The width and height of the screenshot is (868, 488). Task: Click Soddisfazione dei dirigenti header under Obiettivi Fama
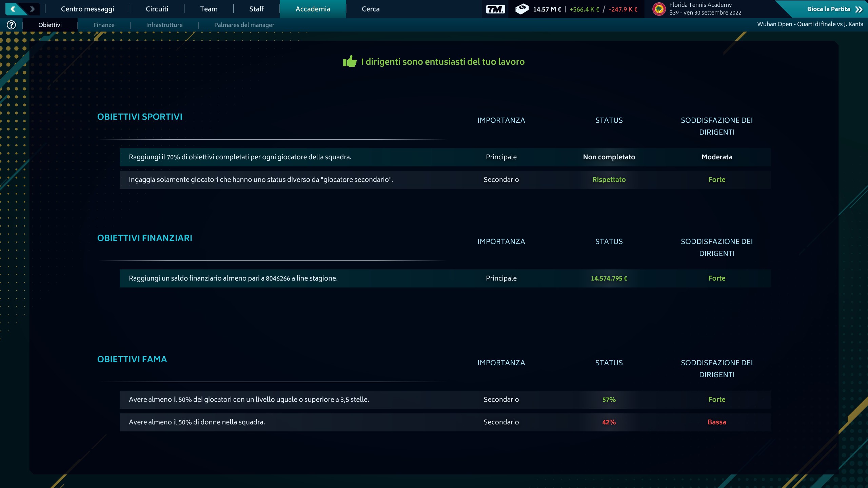[x=717, y=369]
